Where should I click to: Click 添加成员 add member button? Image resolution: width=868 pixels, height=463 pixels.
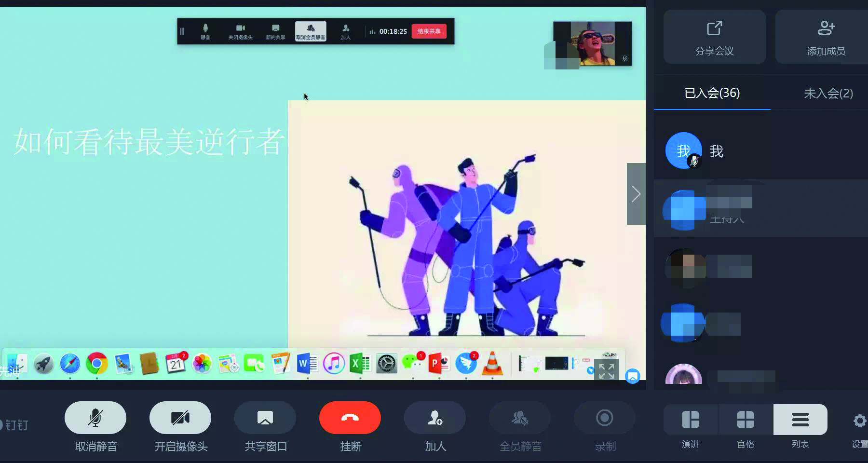pos(826,37)
